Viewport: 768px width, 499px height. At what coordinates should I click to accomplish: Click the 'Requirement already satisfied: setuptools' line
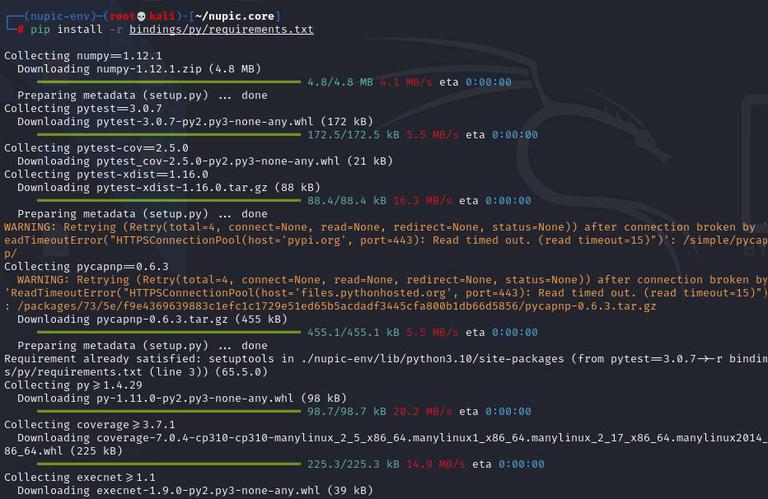(384, 365)
